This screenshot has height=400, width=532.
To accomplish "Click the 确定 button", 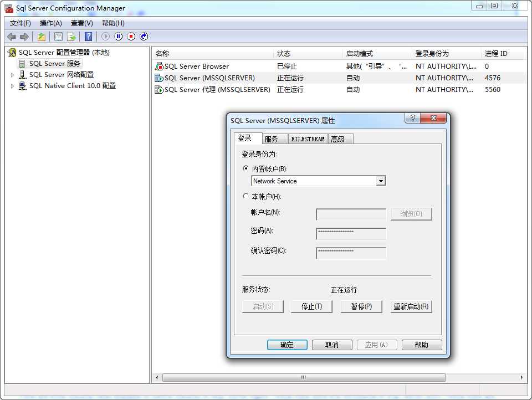I will click(287, 345).
